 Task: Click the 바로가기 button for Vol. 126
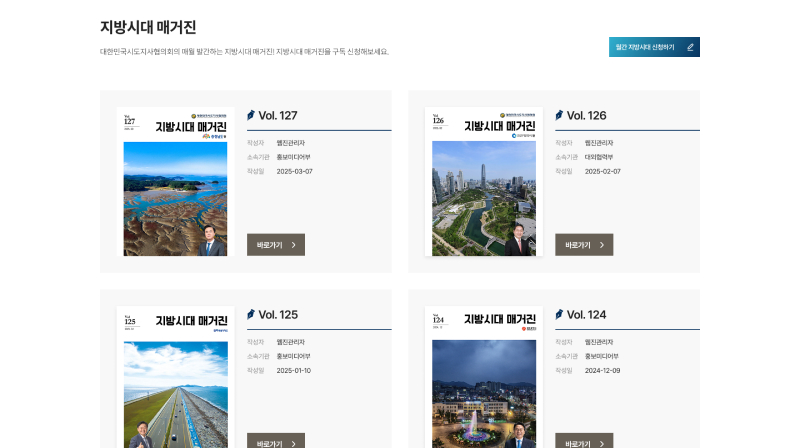click(x=584, y=245)
